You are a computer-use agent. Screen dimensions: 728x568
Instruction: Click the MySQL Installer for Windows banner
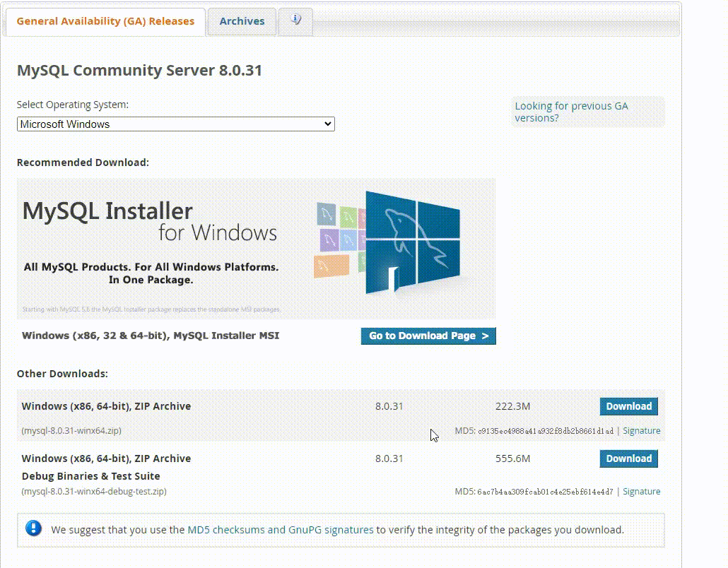pos(257,249)
